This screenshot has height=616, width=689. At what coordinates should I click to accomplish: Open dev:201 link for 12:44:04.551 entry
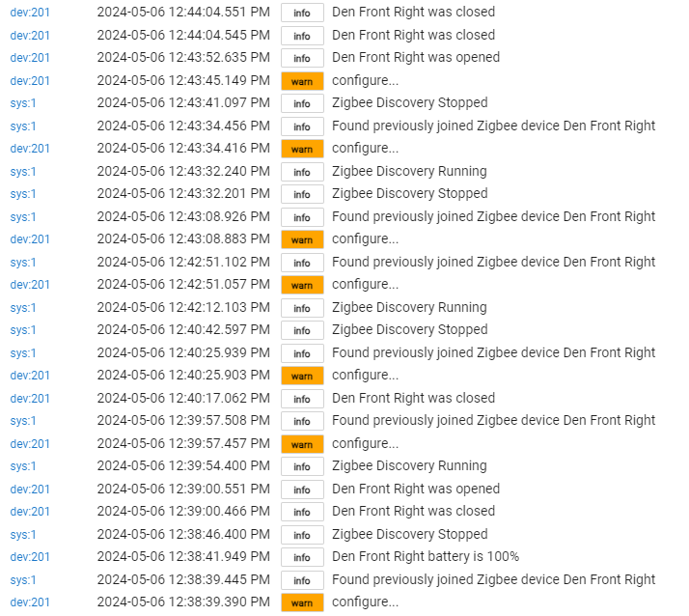30,13
